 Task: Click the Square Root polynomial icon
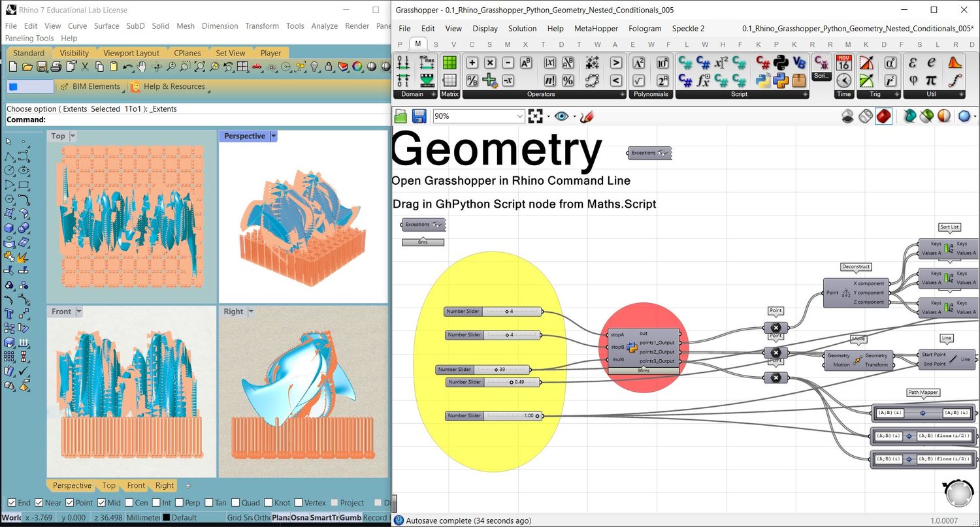[x=638, y=80]
